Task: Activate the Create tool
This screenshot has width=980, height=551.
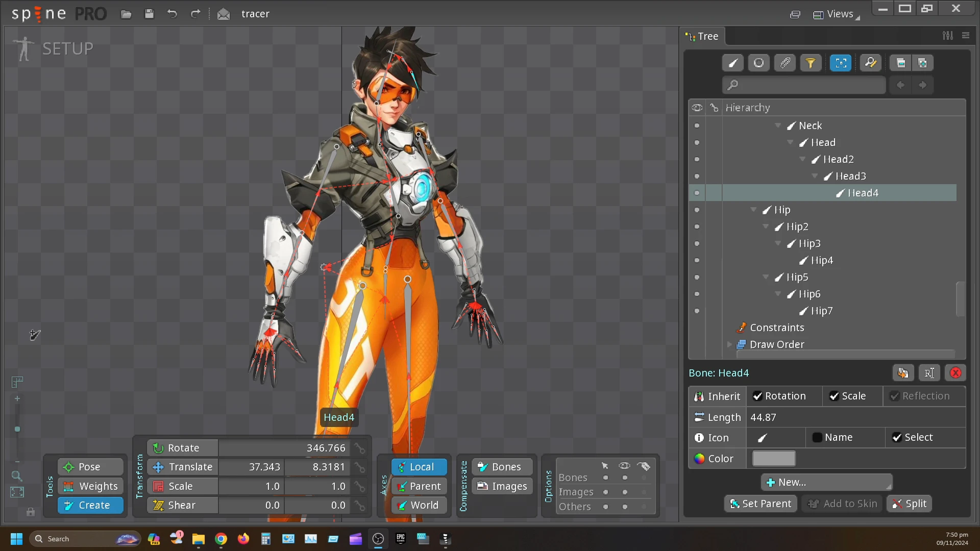Action: point(90,505)
